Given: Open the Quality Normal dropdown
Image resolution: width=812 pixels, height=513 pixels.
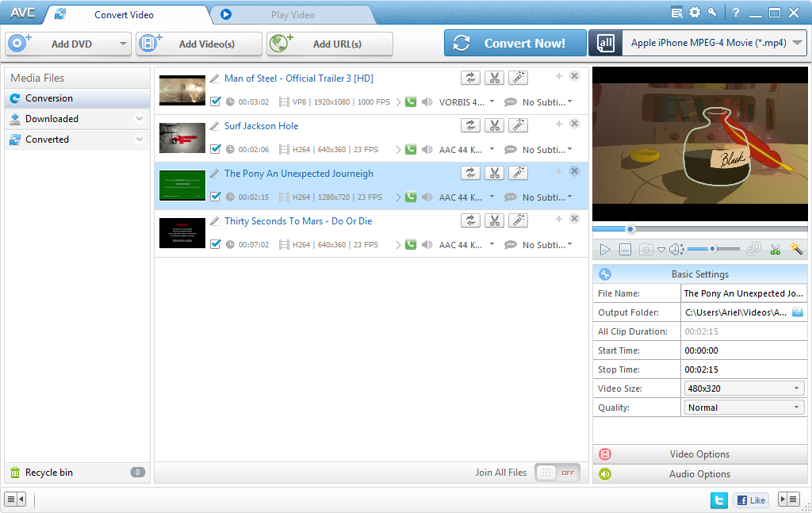Looking at the screenshot, I should click(744, 408).
